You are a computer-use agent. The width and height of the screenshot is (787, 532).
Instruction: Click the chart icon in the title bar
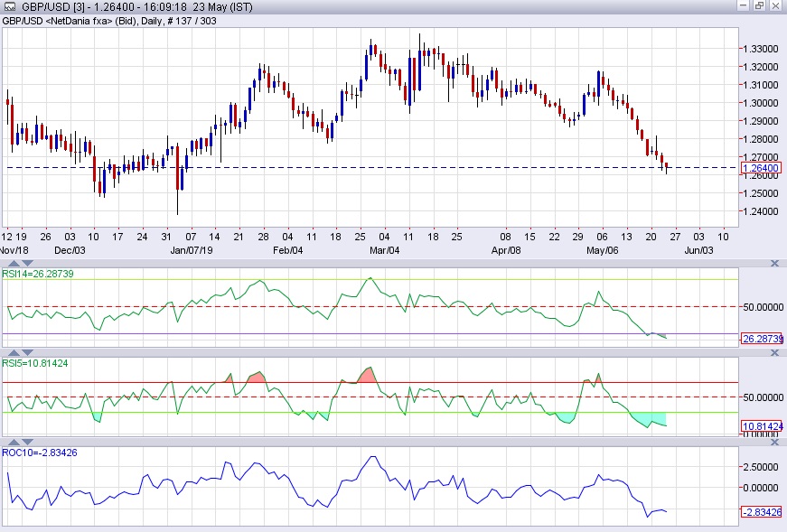click(x=9, y=6)
